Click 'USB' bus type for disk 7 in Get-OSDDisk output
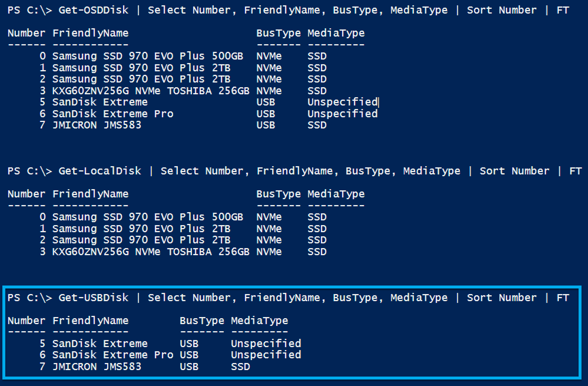This screenshot has height=386, width=588. pos(266,125)
